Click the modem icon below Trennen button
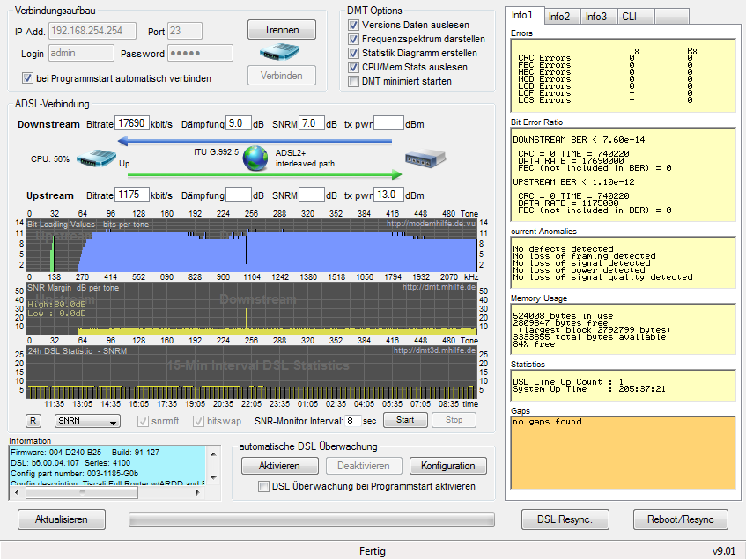This screenshot has width=746, height=560. point(279,51)
